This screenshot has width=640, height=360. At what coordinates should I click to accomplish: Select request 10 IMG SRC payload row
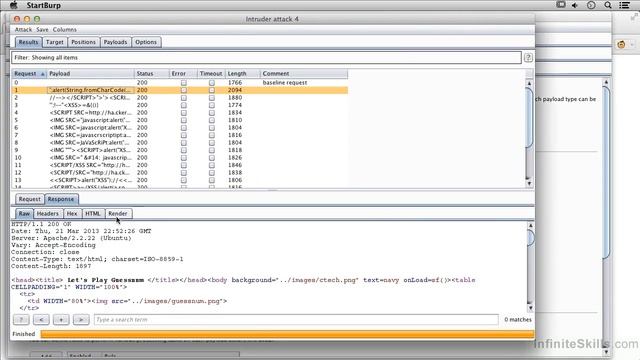(180, 158)
